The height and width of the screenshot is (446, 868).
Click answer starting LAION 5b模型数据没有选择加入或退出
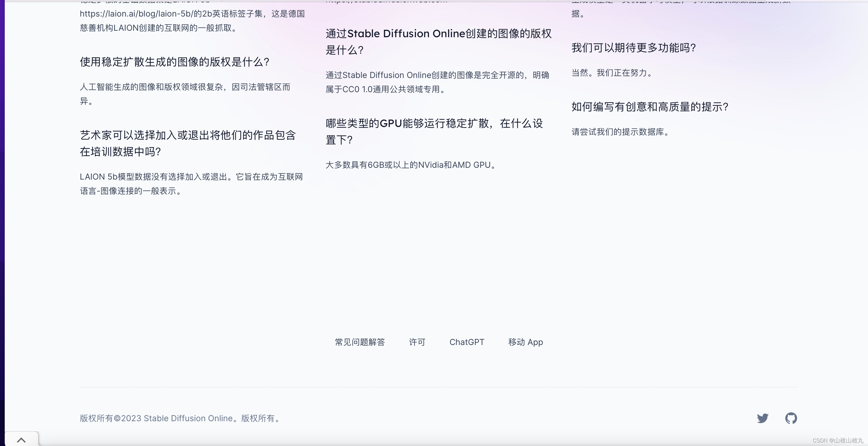(191, 184)
